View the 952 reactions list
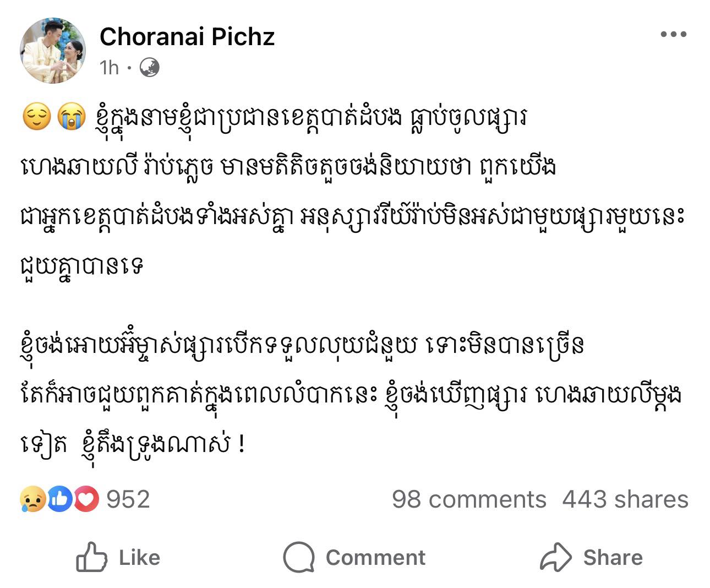710x588 pixels. (128, 499)
